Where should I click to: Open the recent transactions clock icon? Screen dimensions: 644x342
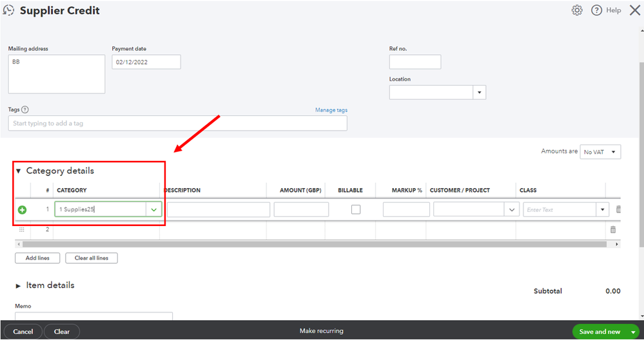(x=8, y=10)
